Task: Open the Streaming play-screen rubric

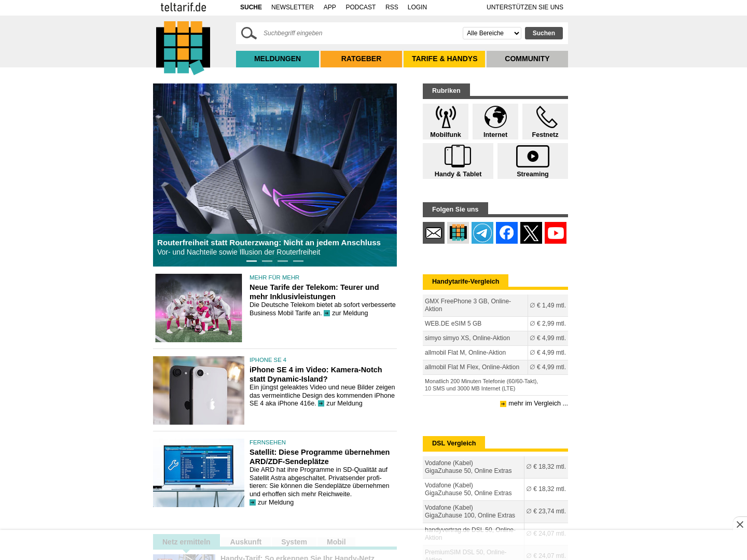Action: coord(533,161)
